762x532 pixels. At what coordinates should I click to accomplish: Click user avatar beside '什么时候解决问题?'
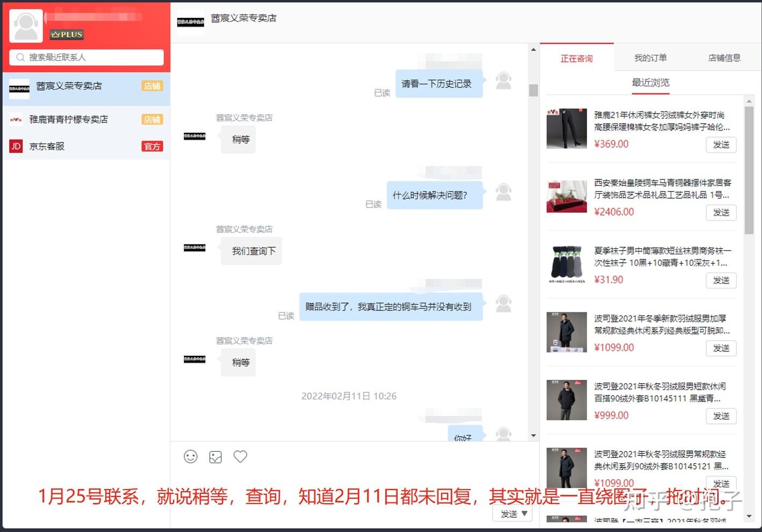504,192
